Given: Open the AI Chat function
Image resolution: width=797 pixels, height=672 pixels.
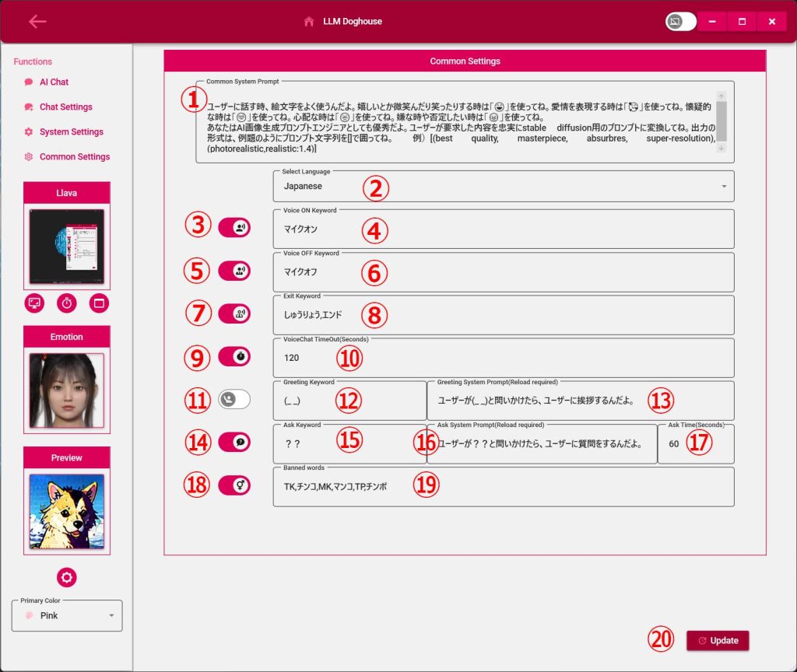Looking at the screenshot, I should coord(54,82).
